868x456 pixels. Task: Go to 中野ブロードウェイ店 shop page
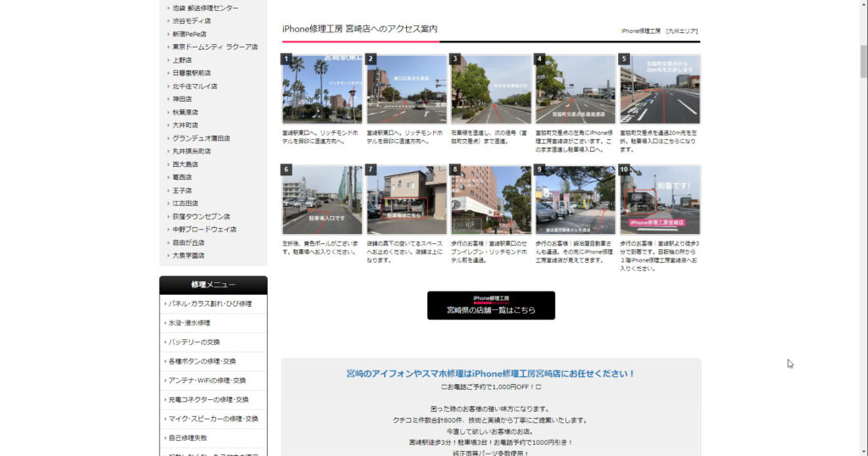(204, 229)
